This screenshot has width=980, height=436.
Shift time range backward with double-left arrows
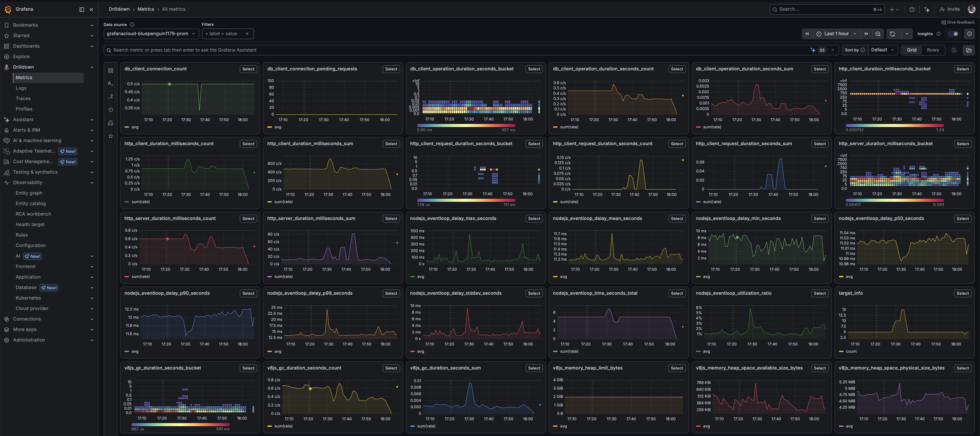coord(807,34)
